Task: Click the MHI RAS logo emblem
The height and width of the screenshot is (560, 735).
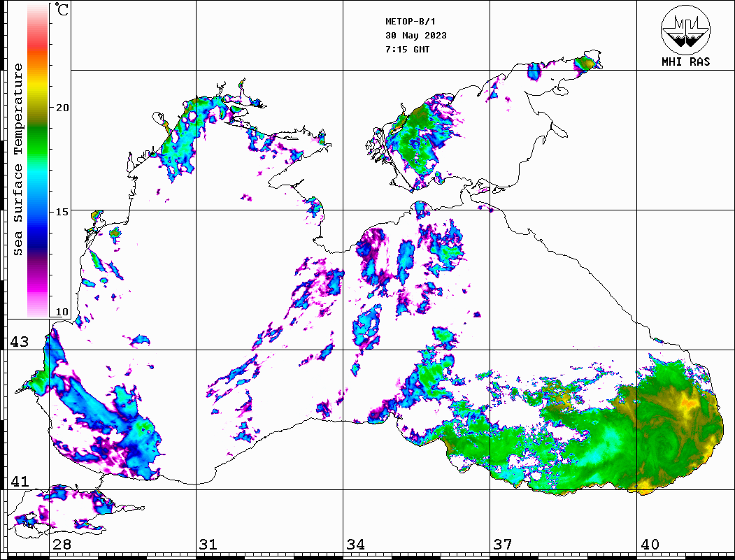Action: point(686,29)
